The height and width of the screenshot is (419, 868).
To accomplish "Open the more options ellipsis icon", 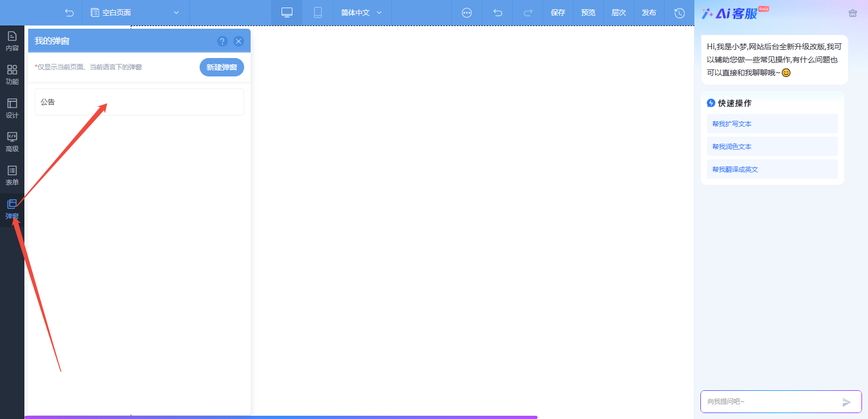I will click(x=467, y=12).
